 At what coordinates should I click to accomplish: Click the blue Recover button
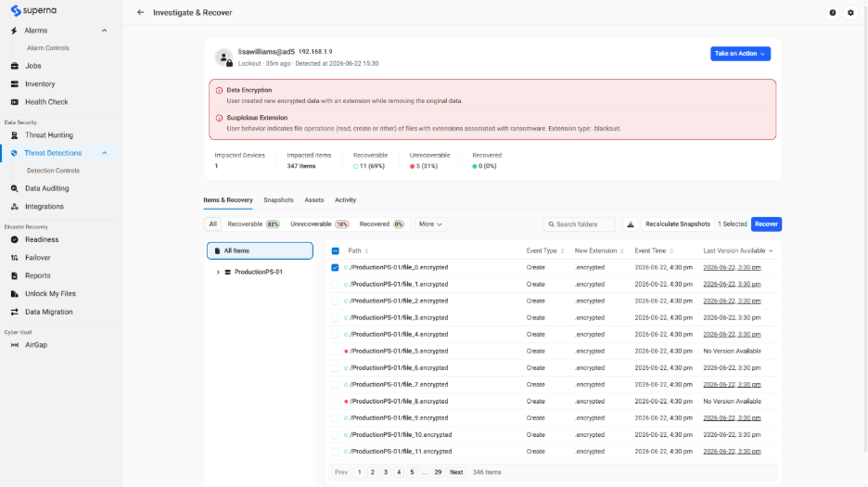(x=766, y=224)
